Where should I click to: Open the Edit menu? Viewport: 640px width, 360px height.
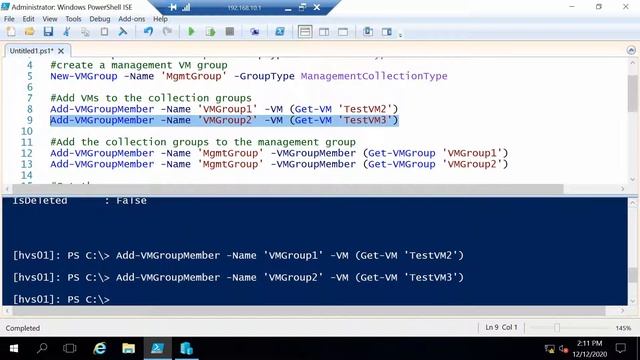pyautogui.click(x=28, y=19)
